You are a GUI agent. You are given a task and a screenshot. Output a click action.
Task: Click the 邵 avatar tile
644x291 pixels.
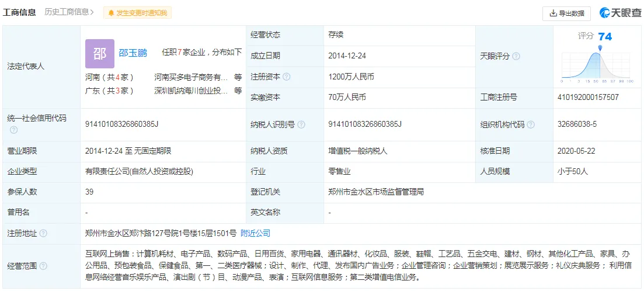coord(100,54)
